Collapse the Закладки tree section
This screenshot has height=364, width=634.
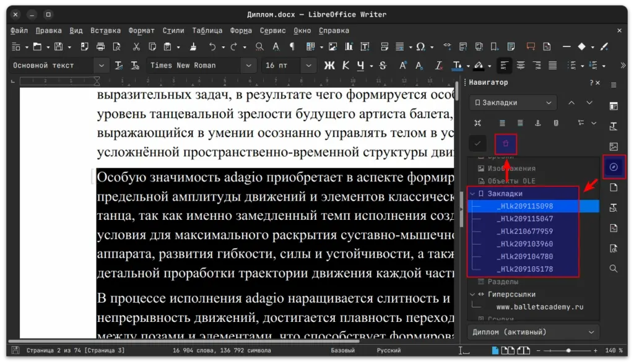[x=472, y=193]
